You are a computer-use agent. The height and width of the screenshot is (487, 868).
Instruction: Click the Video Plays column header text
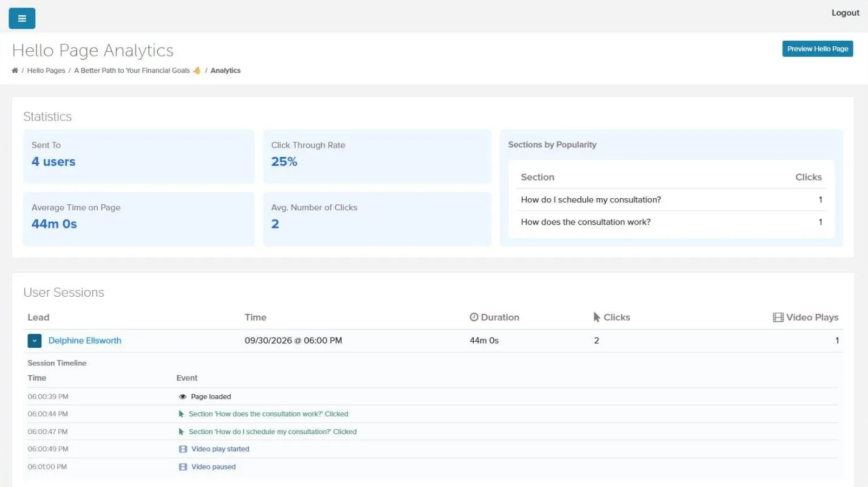pyautogui.click(x=812, y=317)
